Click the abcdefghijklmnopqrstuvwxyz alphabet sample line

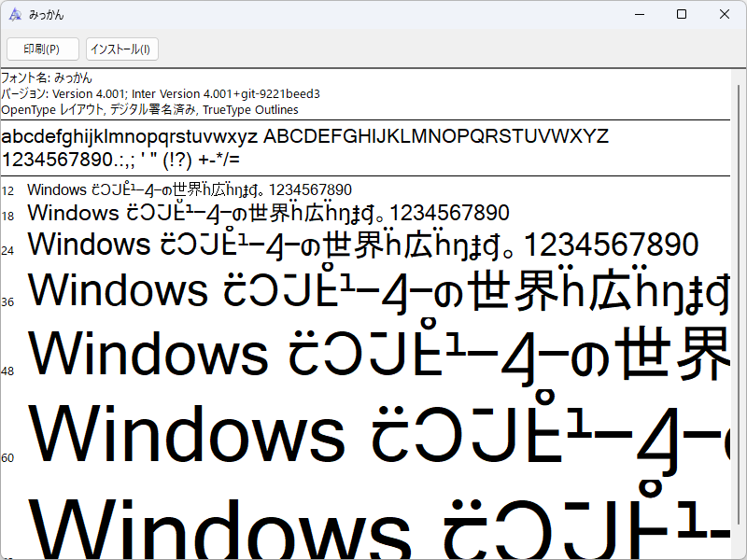(x=305, y=136)
